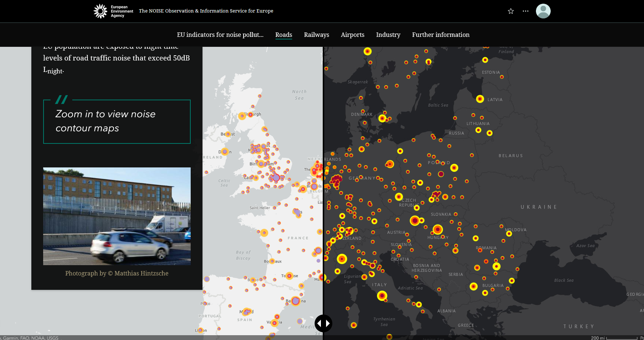Open the three-dot more options menu
The width and height of the screenshot is (644, 340).
(526, 11)
